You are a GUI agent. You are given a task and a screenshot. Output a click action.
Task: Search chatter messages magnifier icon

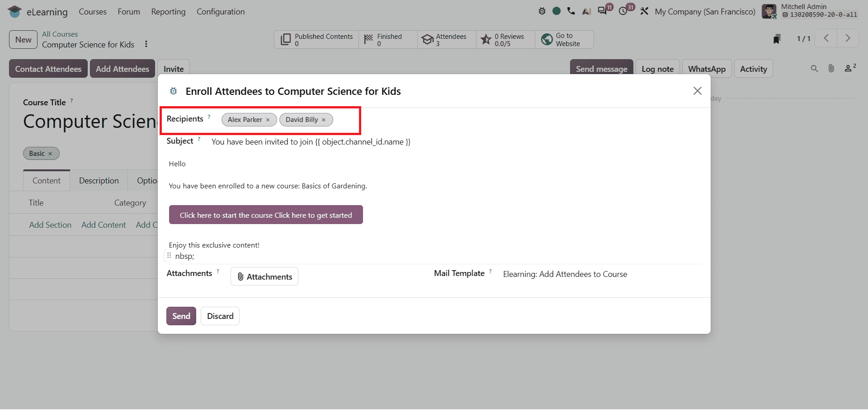coord(814,69)
